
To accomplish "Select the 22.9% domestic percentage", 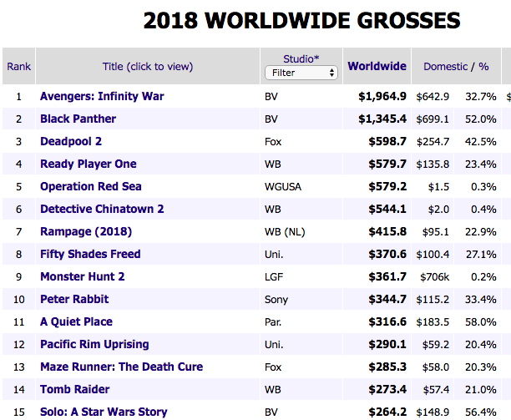I will point(481,232).
